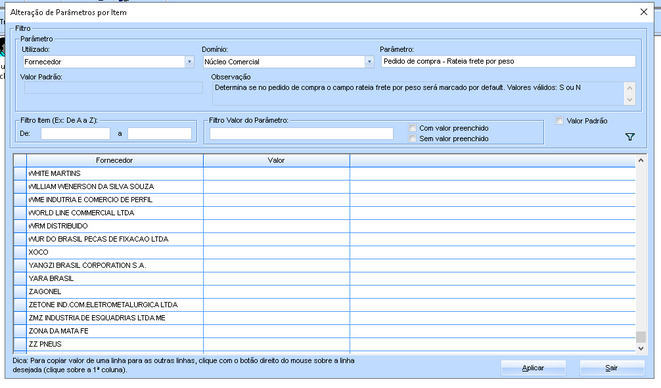Click Observação scroll down arrow

630,100
